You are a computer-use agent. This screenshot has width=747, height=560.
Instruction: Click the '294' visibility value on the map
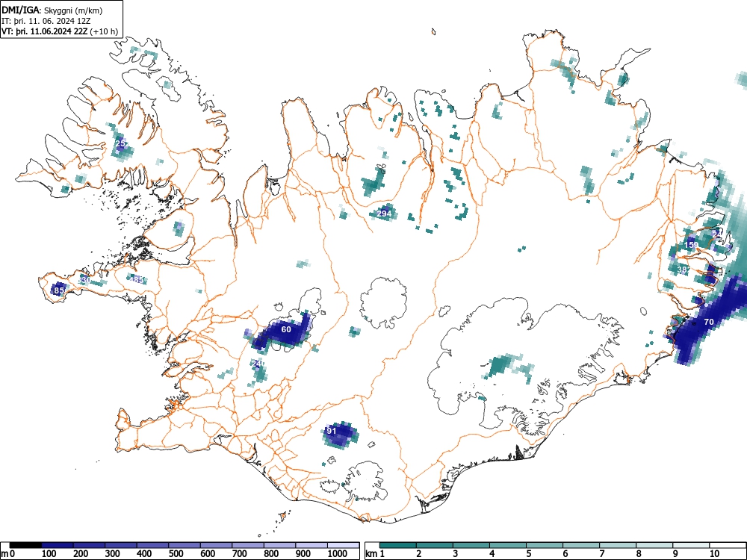pyautogui.click(x=384, y=214)
